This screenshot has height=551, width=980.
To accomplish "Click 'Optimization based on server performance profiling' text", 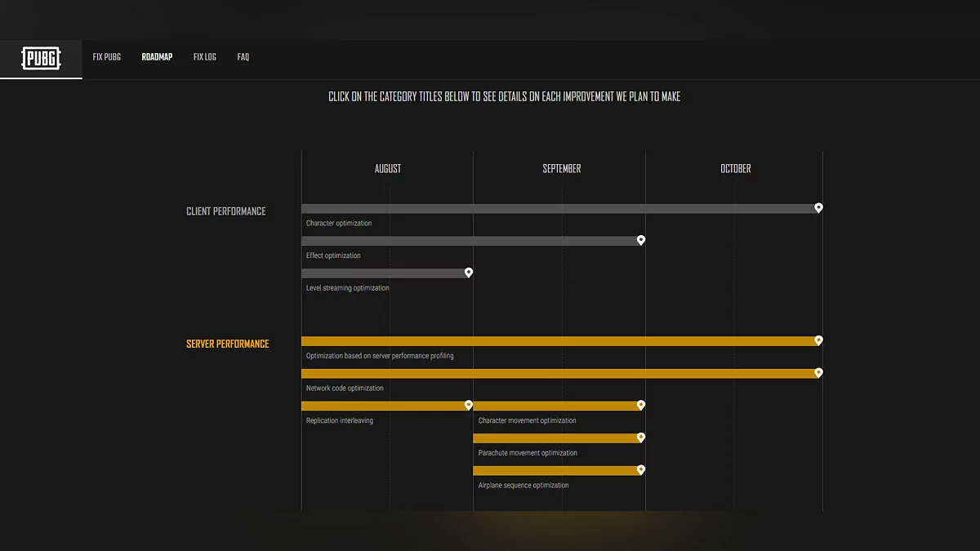I will (380, 356).
